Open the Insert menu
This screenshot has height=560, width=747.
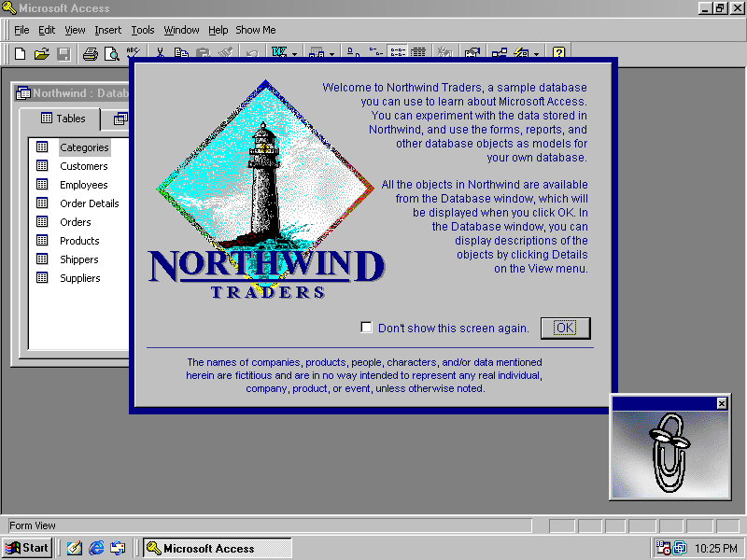click(x=108, y=30)
